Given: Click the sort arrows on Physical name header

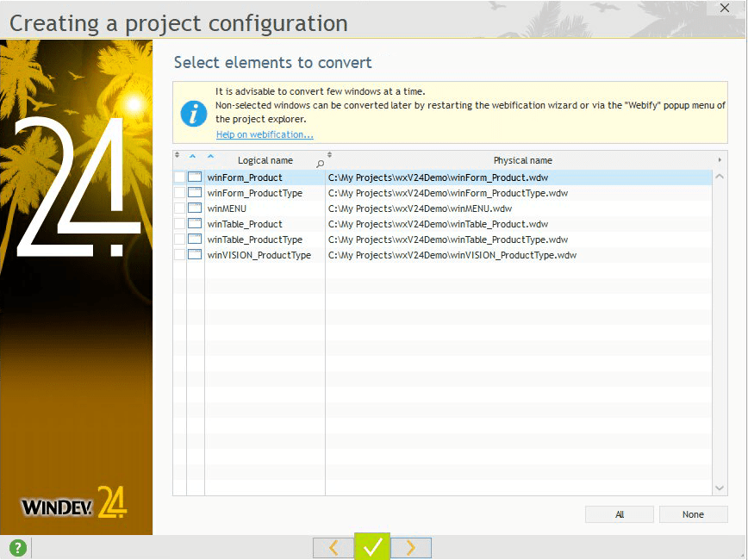Looking at the screenshot, I should (x=330, y=156).
